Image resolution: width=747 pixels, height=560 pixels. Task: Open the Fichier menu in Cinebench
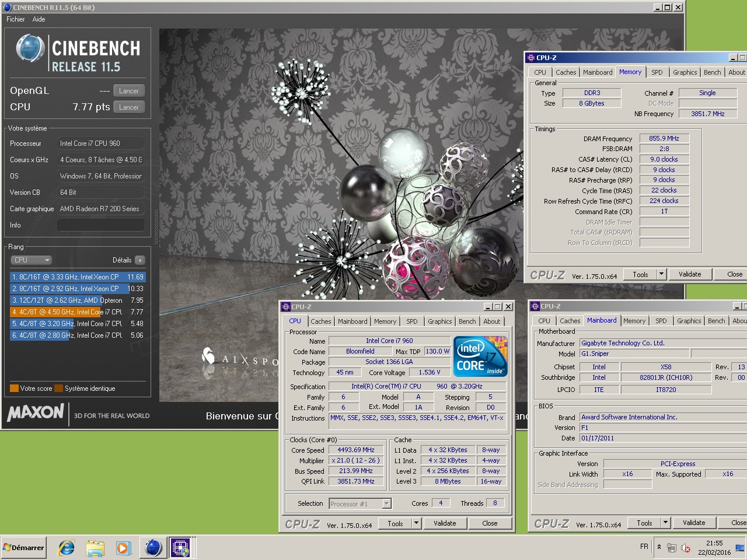16,19
